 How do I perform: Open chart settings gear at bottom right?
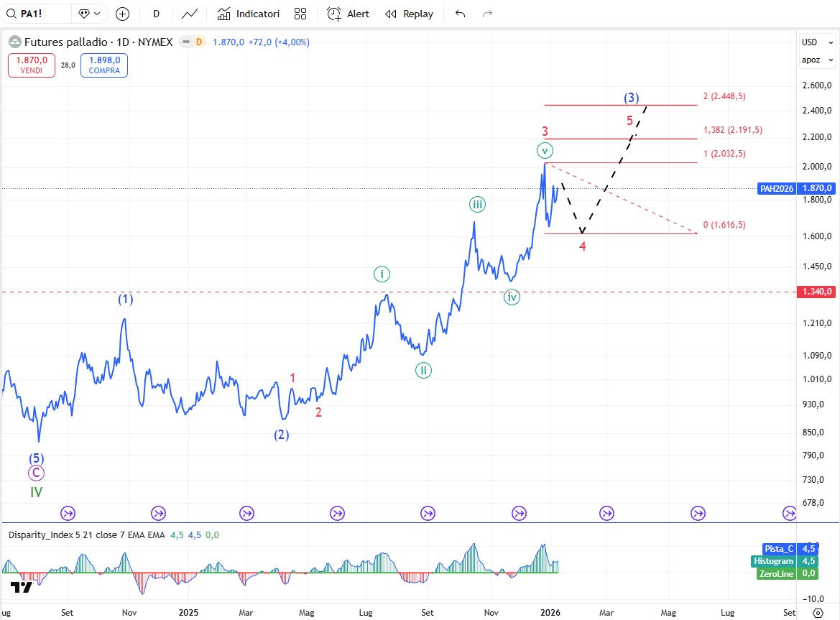tap(818, 613)
